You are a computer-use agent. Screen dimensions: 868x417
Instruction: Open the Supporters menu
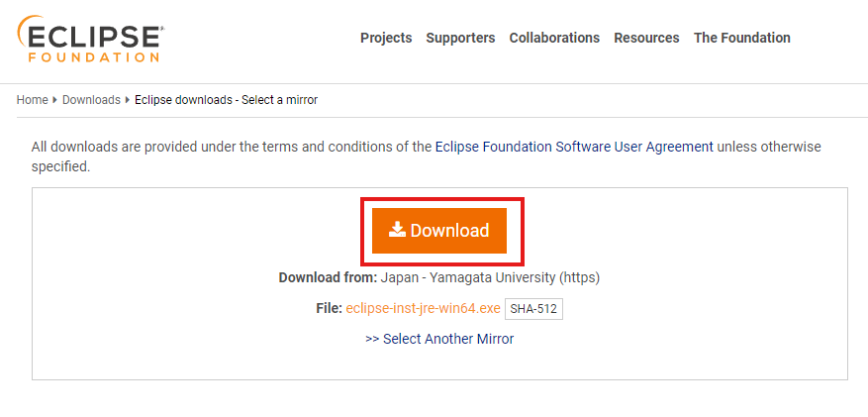(x=460, y=38)
